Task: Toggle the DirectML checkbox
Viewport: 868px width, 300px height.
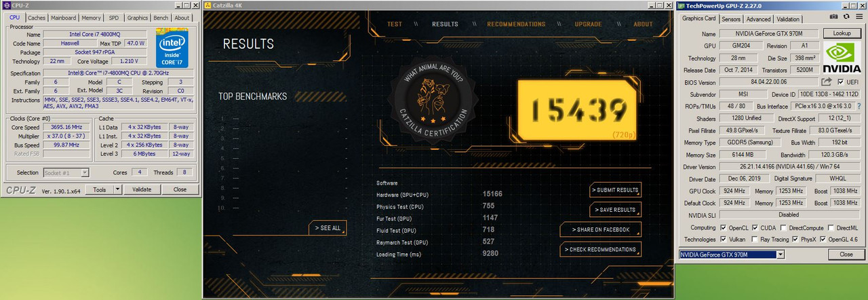Action: (x=831, y=228)
